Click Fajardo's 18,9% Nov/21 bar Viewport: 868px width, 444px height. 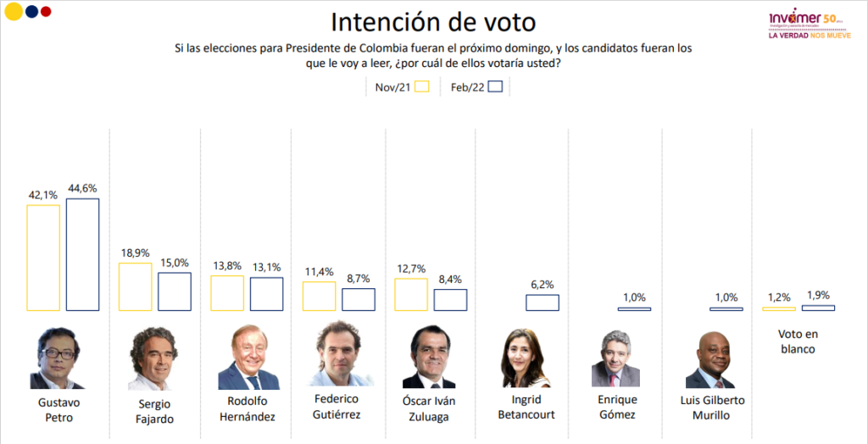(135, 286)
